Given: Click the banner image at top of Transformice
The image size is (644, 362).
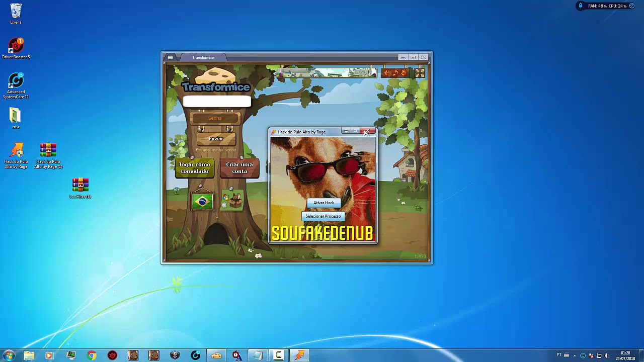Looking at the screenshot, I should [x=326, y=73].
